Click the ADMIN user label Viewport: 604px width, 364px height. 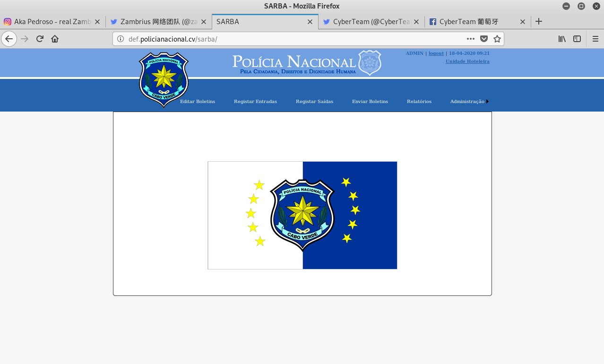tap(414, 53)
